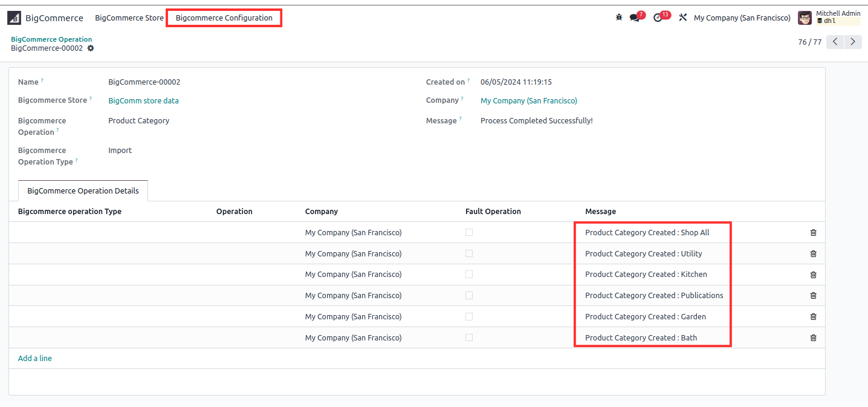Open the conversations icon with 7 badge

pyautogui.click(x=635, y=18)
